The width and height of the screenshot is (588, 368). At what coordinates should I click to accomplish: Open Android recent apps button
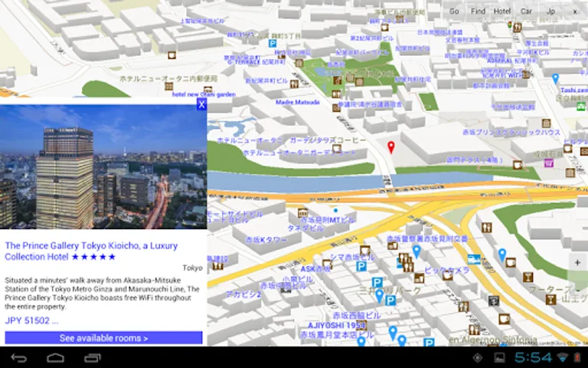pos(93,358)
